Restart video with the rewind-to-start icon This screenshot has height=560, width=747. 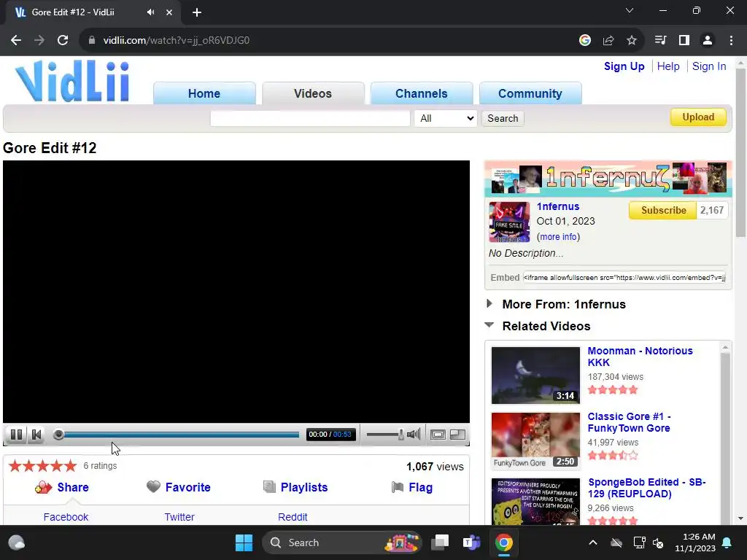coord(36,435)
